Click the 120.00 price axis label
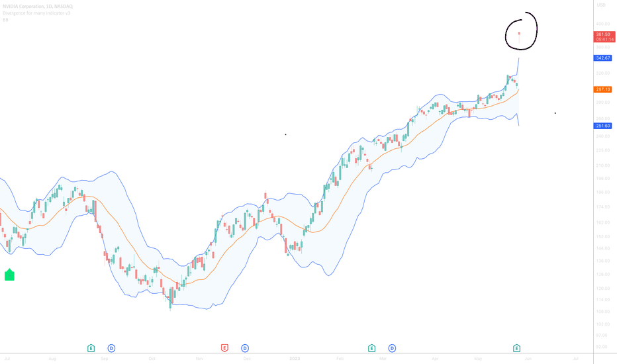The width and height of the screenshot is (617, 364). pos(602,289)
